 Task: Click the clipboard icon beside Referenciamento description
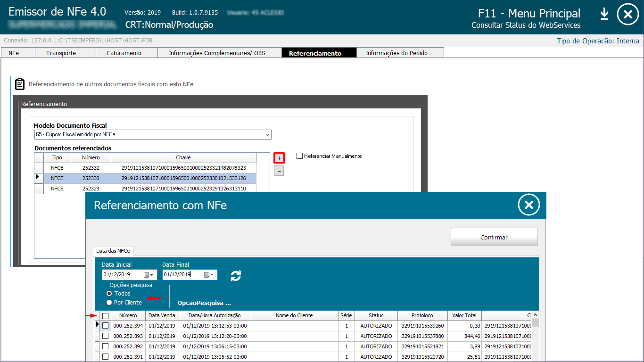tap(19, 84)
